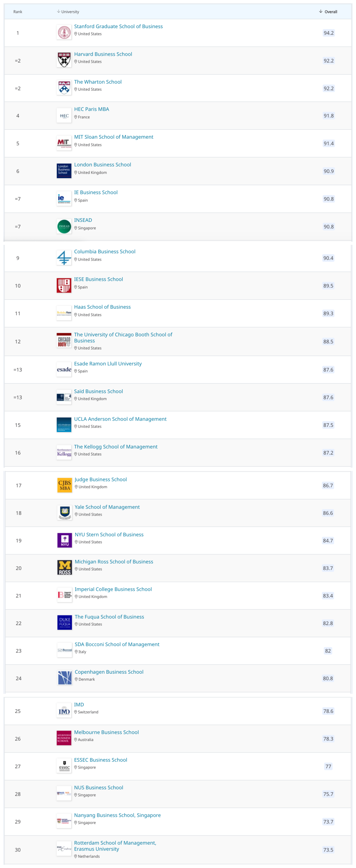This screenshot has width=356, height=868.
Task: Click the Yale School of Management crest
Action: 65,513
